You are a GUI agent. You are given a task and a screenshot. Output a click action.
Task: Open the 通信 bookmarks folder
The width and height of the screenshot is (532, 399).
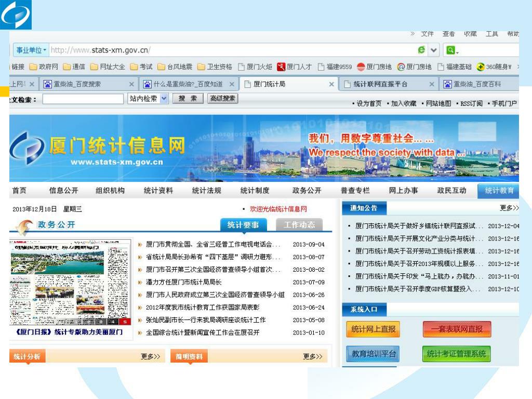click(x=74, y=67)
